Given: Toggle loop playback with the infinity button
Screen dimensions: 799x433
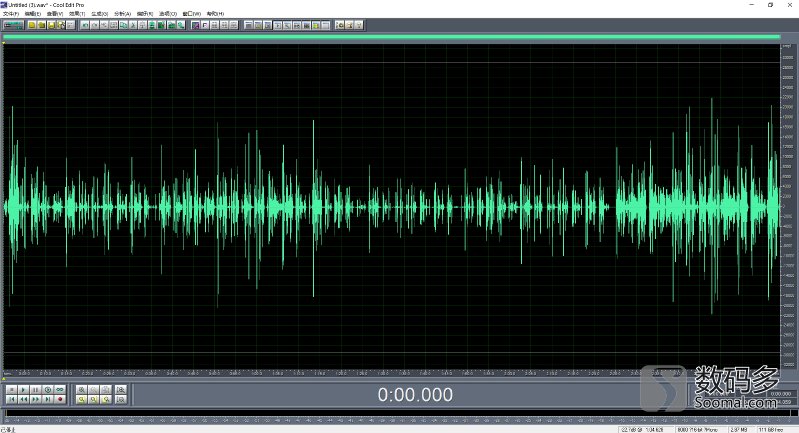Looking at the screenshot, I should [x=60, y=390].
